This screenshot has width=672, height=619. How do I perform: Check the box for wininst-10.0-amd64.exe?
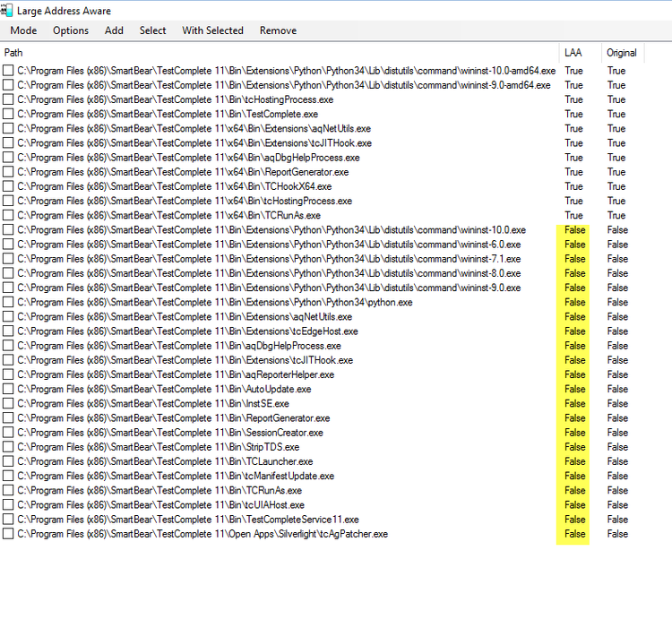point(8,71)
